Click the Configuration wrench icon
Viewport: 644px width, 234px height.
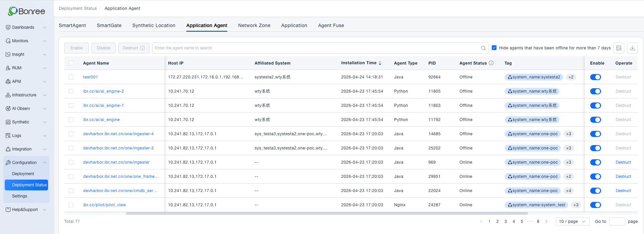tap(8, 163)
